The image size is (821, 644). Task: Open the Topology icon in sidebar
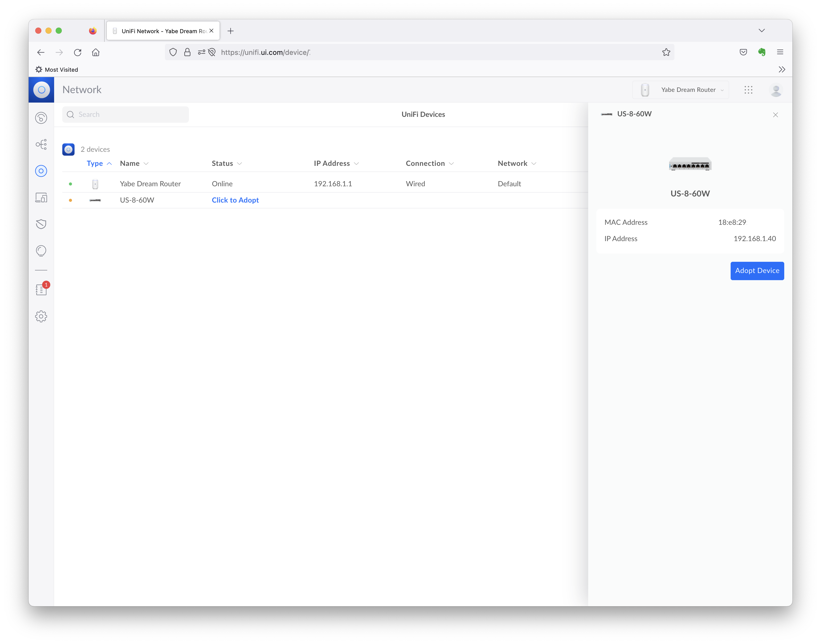click(x=41, y=144)
